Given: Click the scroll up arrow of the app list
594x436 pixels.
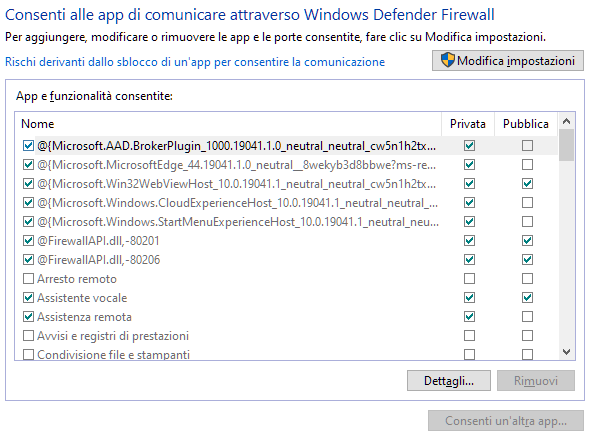Looking at the screenshot, I should click(x=566, y=121).
